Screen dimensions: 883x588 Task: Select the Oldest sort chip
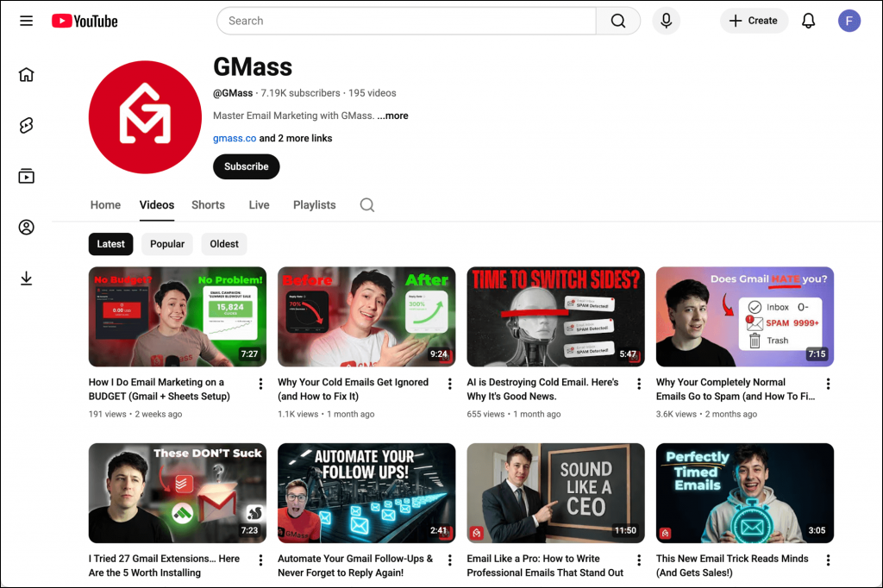tap(224, 244)
